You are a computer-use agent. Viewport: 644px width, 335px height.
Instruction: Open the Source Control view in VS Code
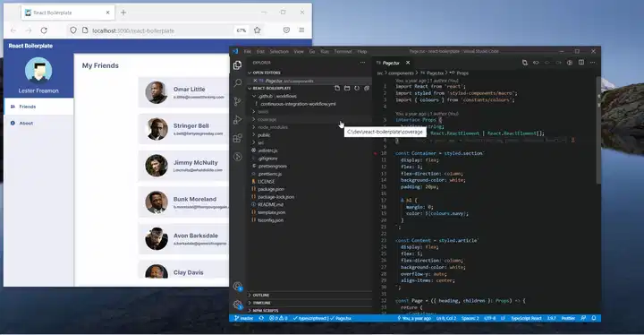coord(237,101)
